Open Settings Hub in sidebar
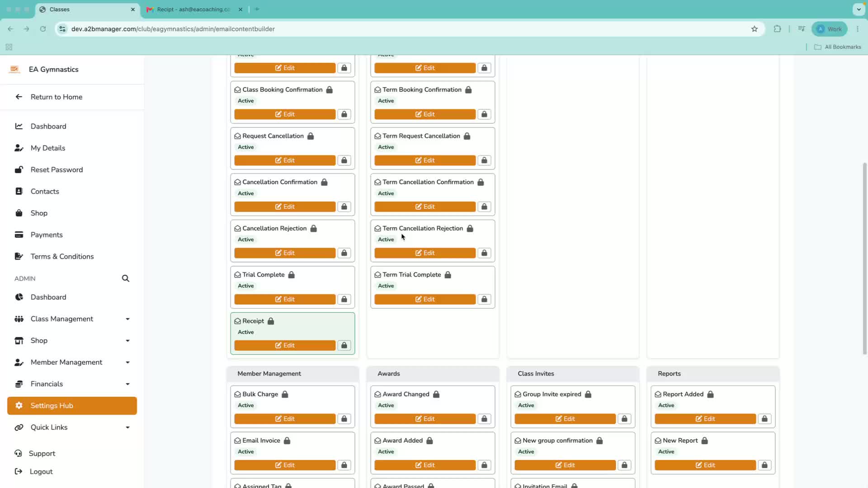Viewport: 868px width, 488px height. 72,406
